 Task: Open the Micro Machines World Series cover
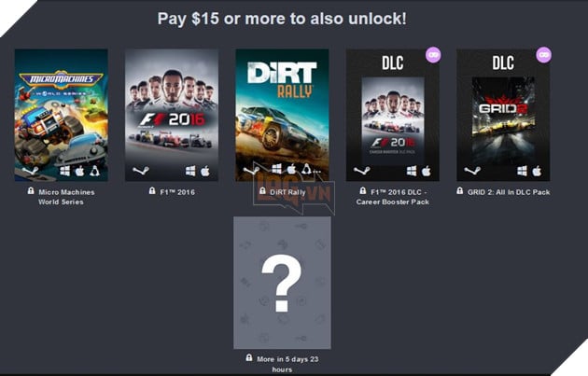point(61,115)
